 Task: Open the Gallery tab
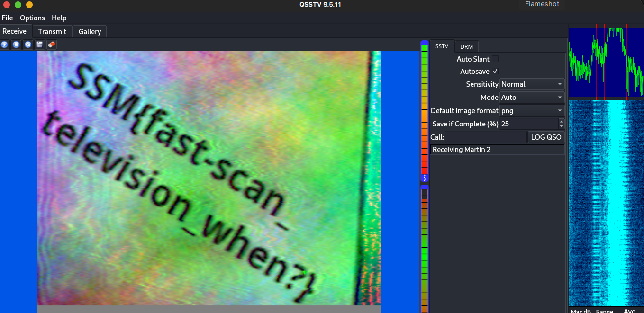[90, 31]
